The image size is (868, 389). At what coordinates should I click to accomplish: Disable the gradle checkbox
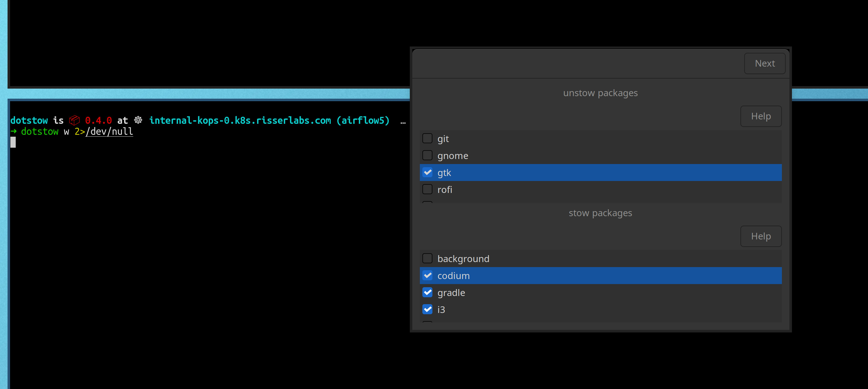click(x=427, y=292)
